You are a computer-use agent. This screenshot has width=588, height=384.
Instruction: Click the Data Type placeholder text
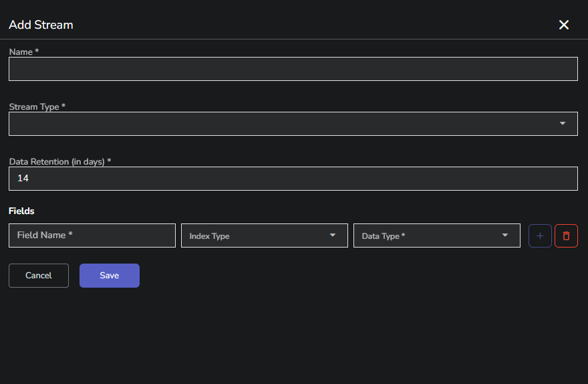[383, 236]
